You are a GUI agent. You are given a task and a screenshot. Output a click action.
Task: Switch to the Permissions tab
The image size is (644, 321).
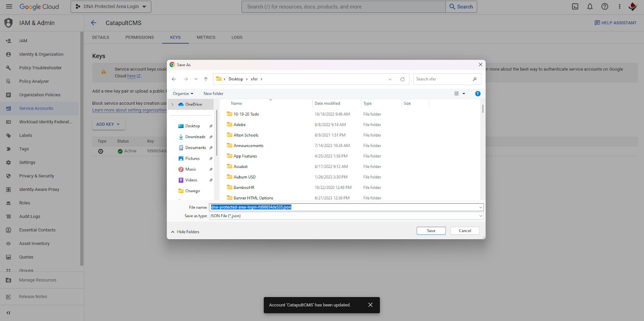pos(140,37)
